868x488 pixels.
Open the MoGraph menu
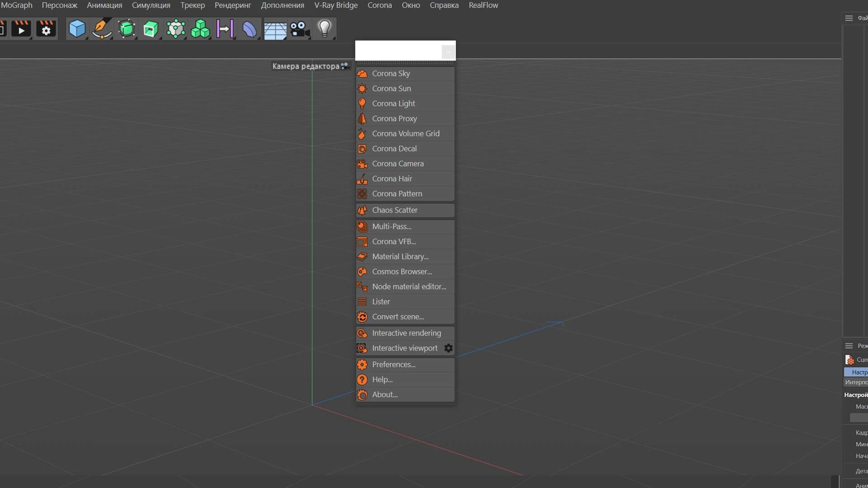coord(17,5)
